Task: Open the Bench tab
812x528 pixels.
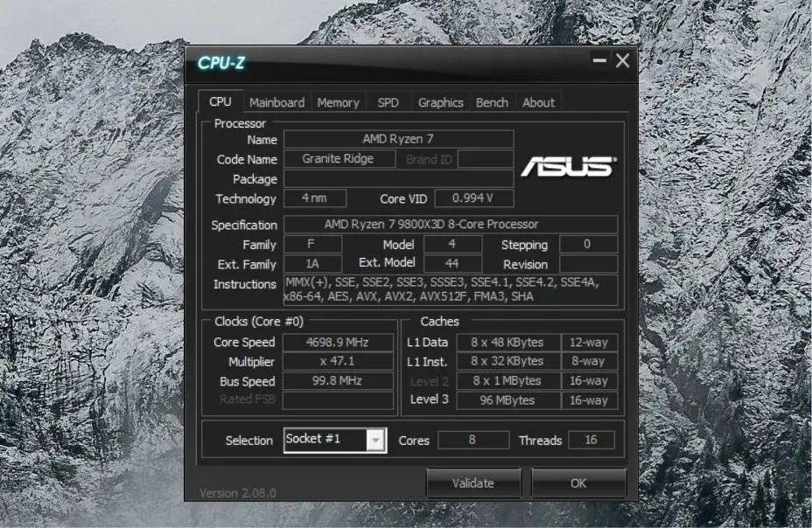Action: pyautogui.click(x=492, y=102)
